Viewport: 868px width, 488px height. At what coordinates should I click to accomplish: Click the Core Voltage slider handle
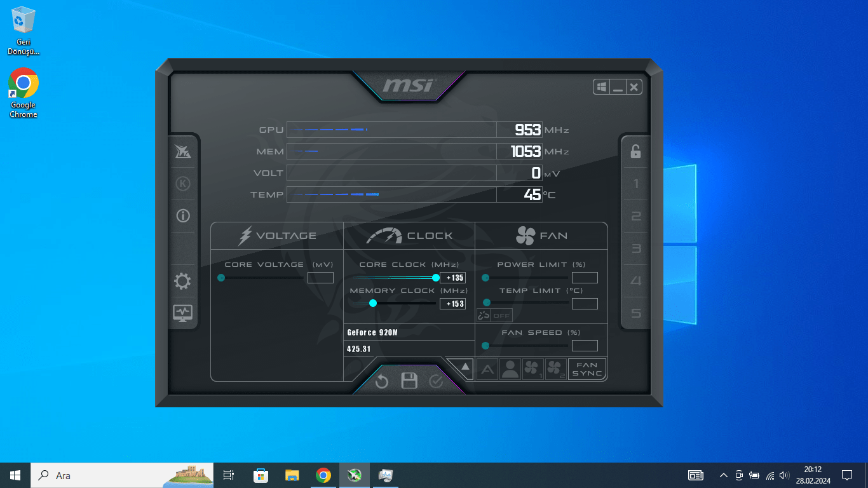pyautogui.click(x=221, y=278)
